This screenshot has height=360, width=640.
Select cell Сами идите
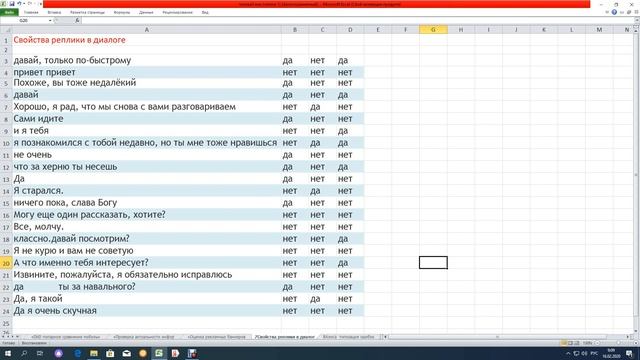coord(147,119)
